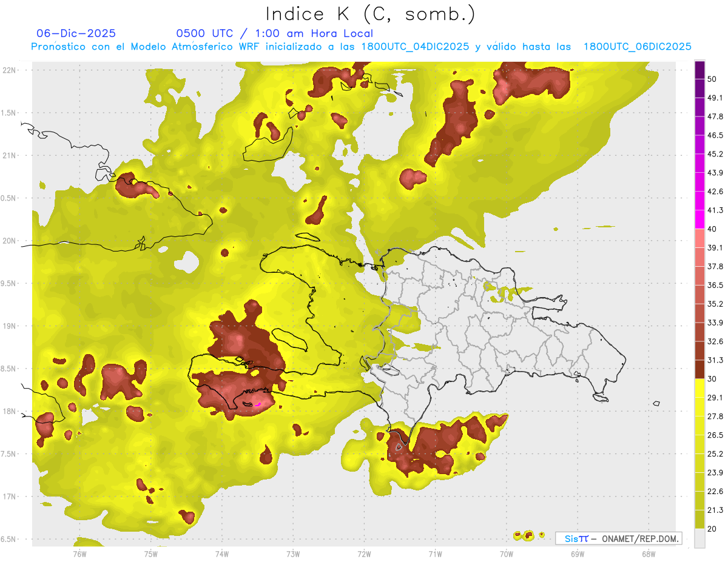Click the colorbar value label '39.1'
The image size is (728, 562).
(x=715, y=247)
